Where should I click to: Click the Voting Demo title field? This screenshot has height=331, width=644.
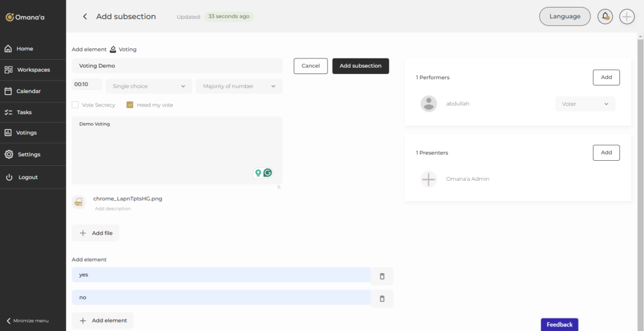[177, 66]
